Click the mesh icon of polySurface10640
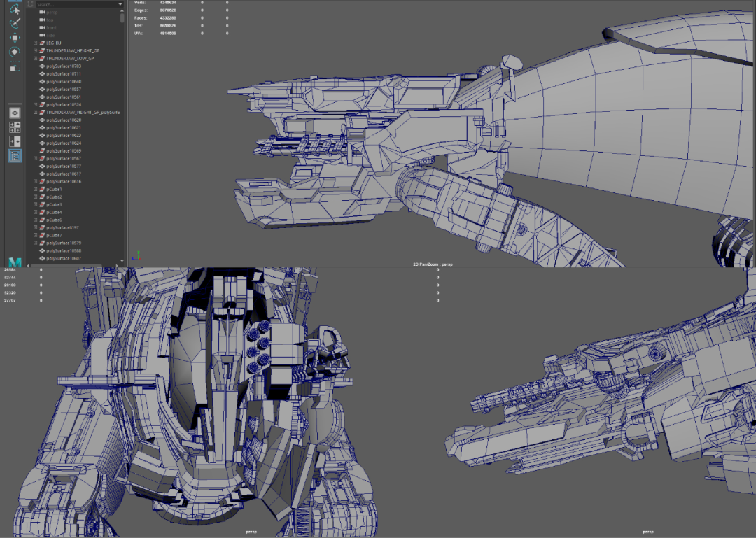The width and height of the screenshot is (756, 538). 42,81
